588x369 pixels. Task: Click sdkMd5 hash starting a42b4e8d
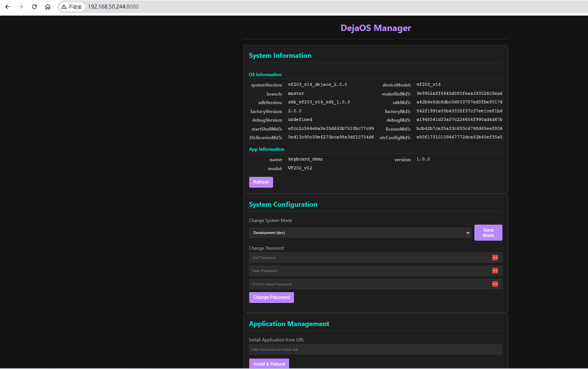coord(459,102)
